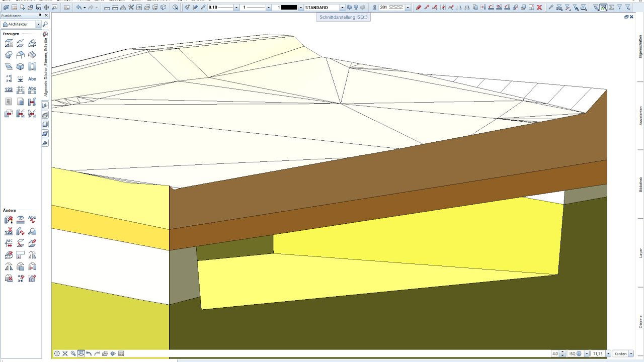Click the first icon in Ändern group
Image resolution: width=644 pixels, height=362 pixels.
coord(9,220)
